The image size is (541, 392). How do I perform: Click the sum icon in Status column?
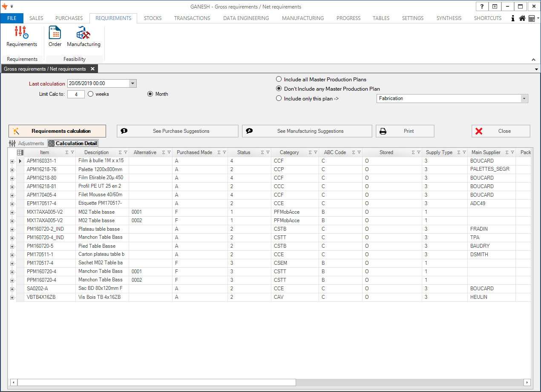point(263,152)
